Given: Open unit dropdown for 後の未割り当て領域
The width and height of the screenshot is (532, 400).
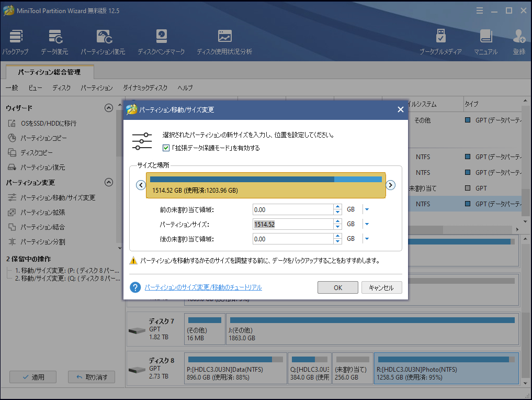Looking at the screenshot, I should pos(367,239).
